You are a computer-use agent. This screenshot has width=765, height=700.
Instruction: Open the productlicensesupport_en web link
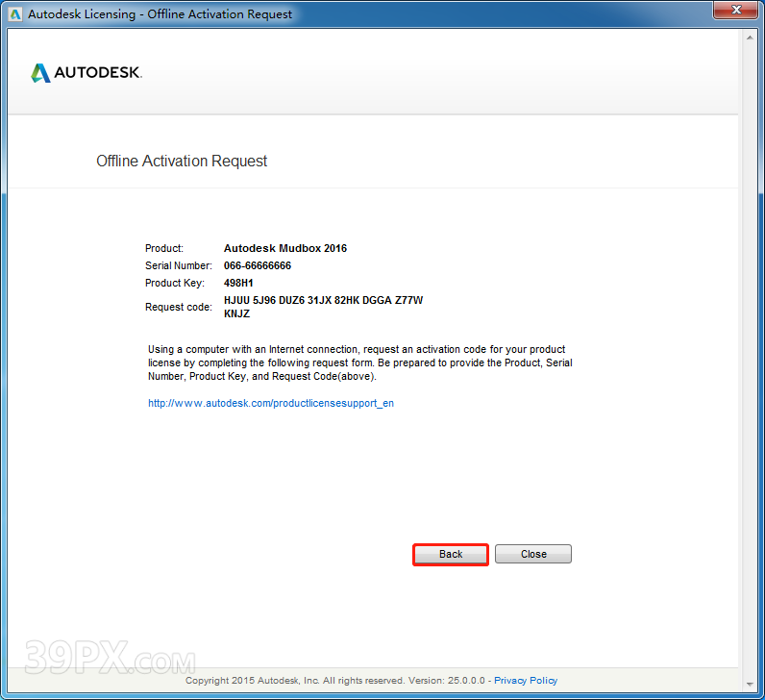point(270,404)
